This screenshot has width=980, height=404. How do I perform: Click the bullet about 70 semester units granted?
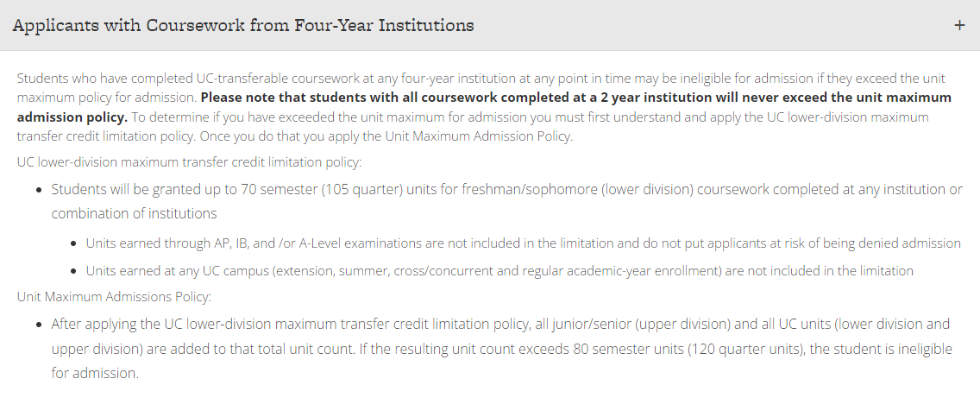507,201
